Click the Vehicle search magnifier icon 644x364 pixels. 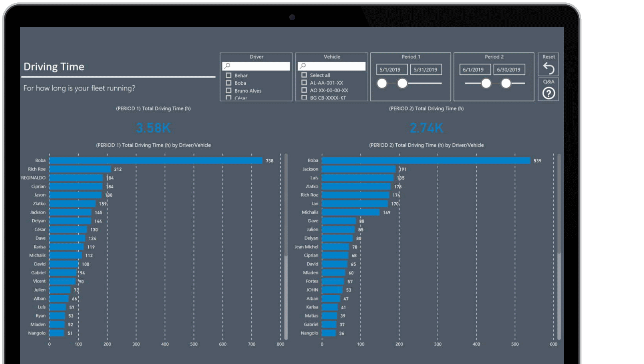click(x=303, y=66)
